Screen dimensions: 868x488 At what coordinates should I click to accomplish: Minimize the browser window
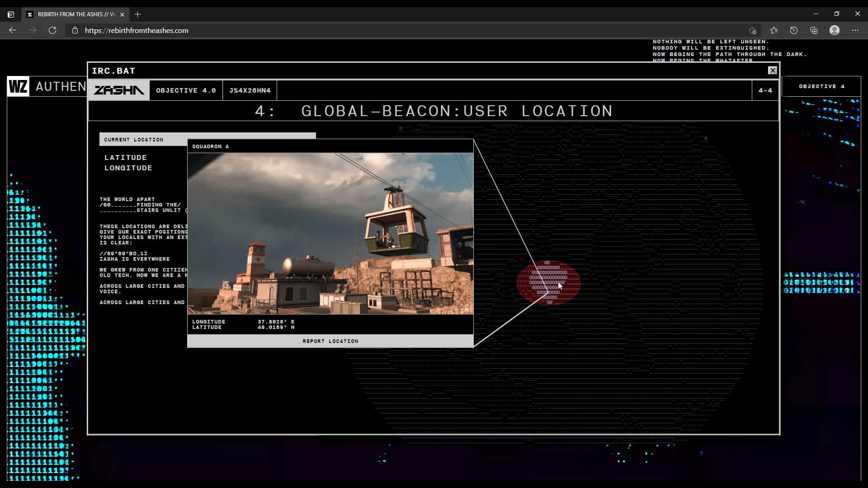[816, 14]
